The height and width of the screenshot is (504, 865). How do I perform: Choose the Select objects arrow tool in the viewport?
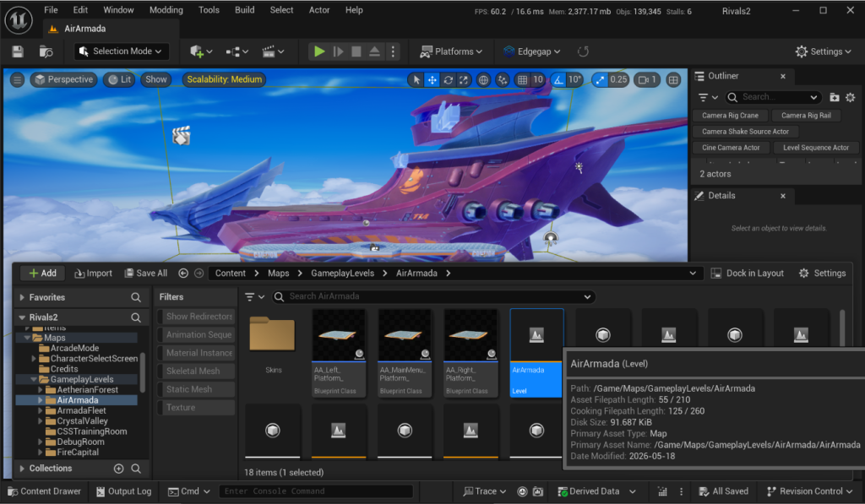click(416, 80)
